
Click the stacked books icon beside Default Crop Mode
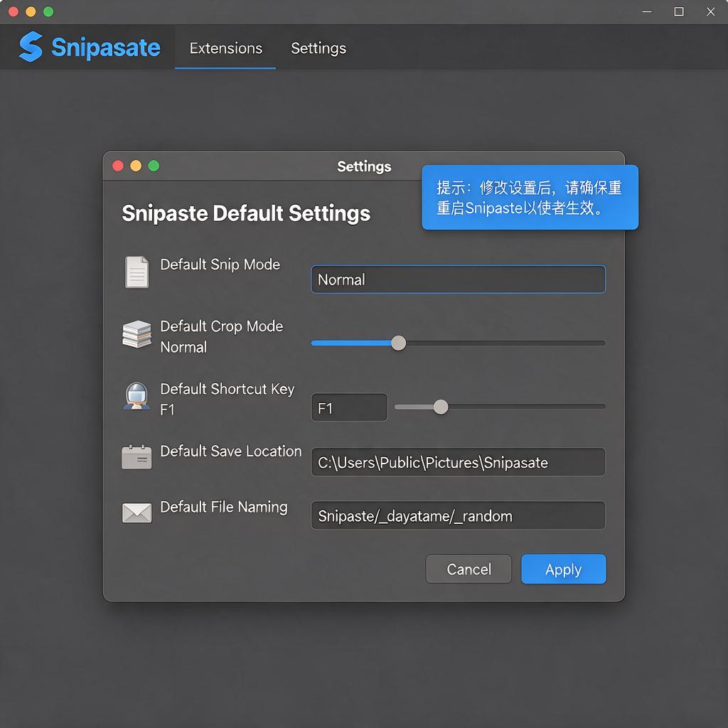click(x=137, y=334)
